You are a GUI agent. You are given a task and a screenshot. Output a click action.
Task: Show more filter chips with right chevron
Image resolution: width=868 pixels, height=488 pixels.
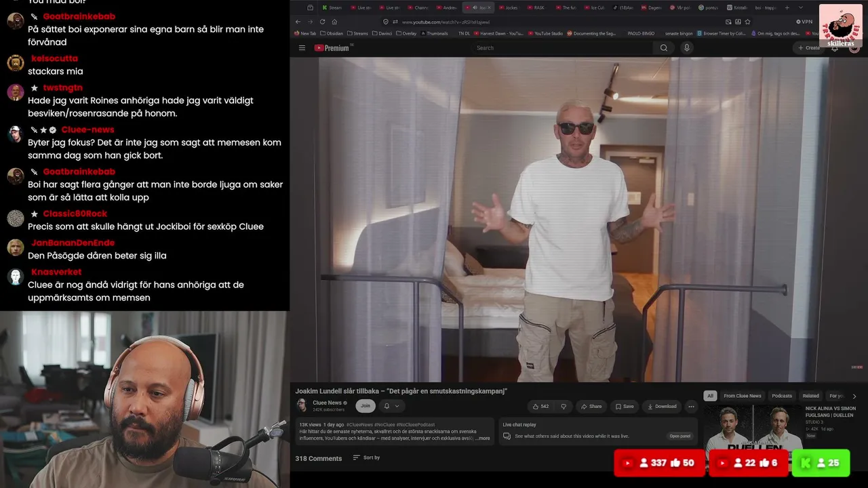click(x=854, y=396)
